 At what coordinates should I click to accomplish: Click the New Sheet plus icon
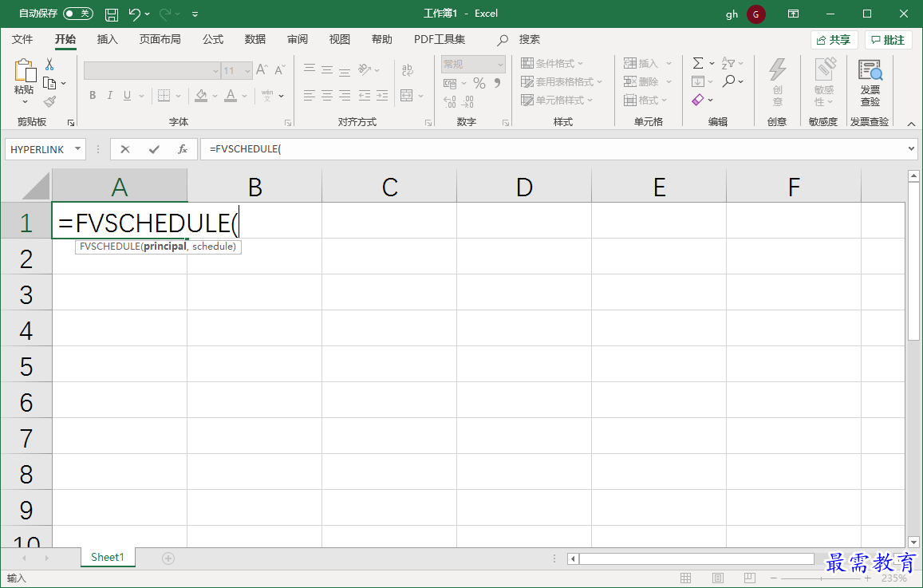click(x=168, y=558)
